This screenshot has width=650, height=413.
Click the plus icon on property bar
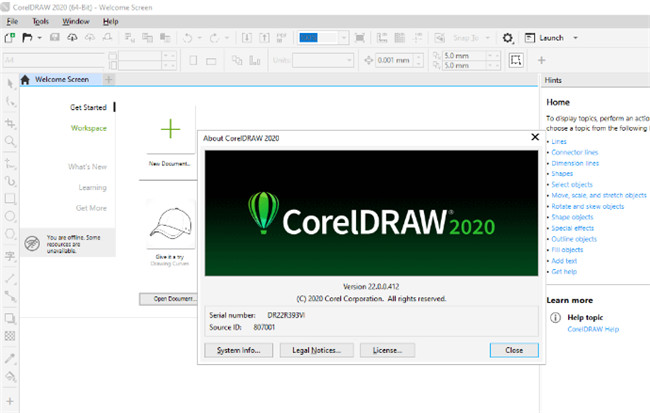point(541,60)
